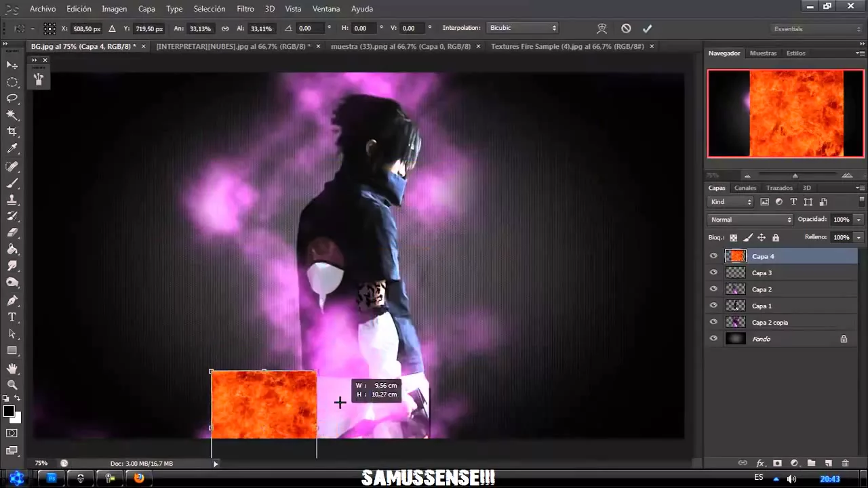
Task: Switch to the muestra (33).png document tab
Action: (x=401, y=46)
